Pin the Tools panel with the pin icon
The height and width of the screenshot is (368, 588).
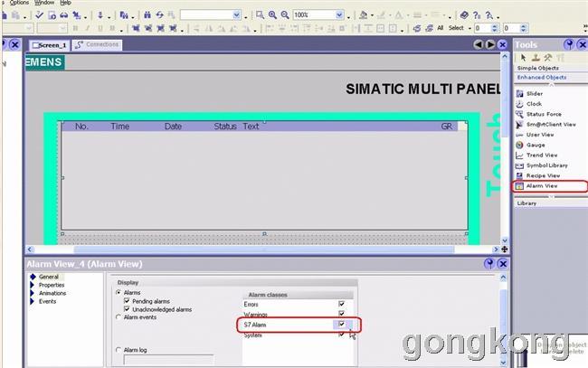point(569,44)
